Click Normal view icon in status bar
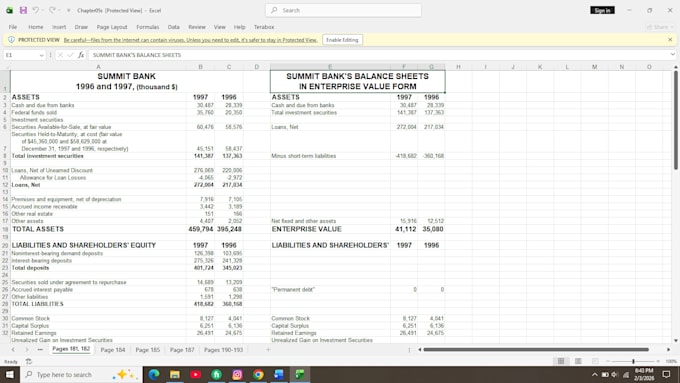Viewport: 680px width, 383px height. click(x=561, y=361)
